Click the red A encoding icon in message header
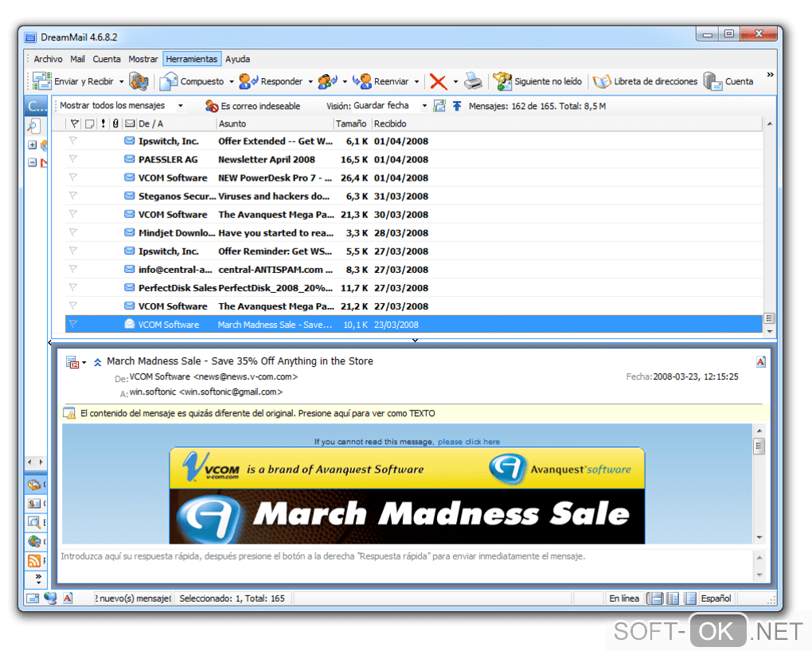Viewport: 812px width, 651px height. 761,361
